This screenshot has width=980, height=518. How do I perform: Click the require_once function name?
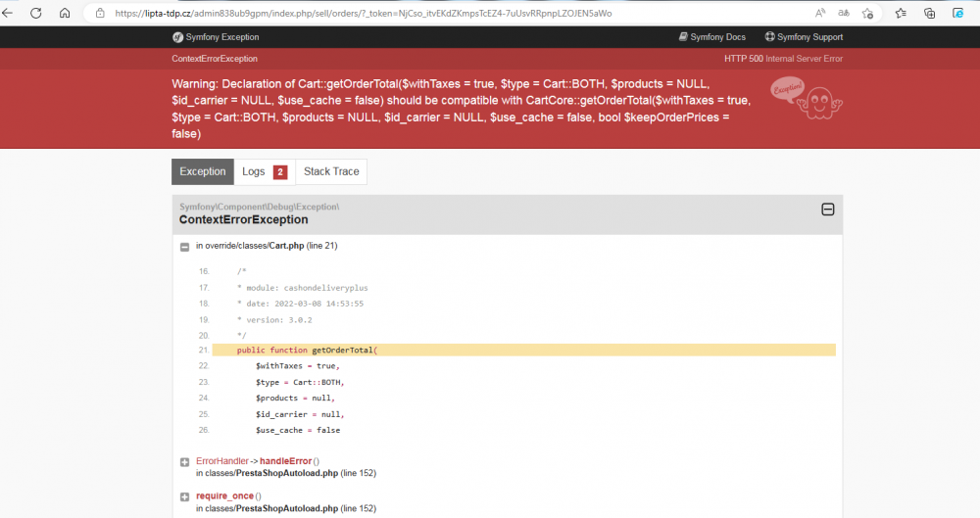click(x=225, y=495)
